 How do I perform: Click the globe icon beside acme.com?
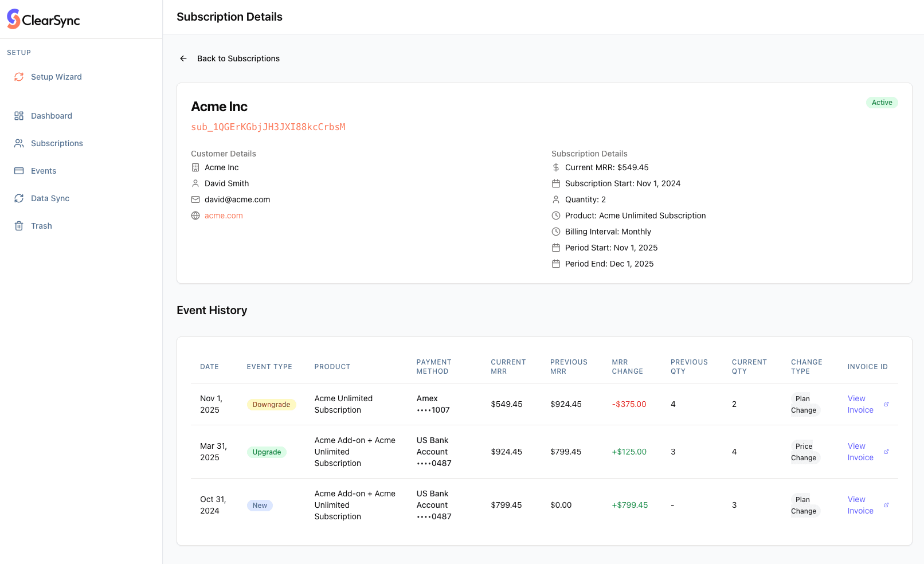[195, 216]
